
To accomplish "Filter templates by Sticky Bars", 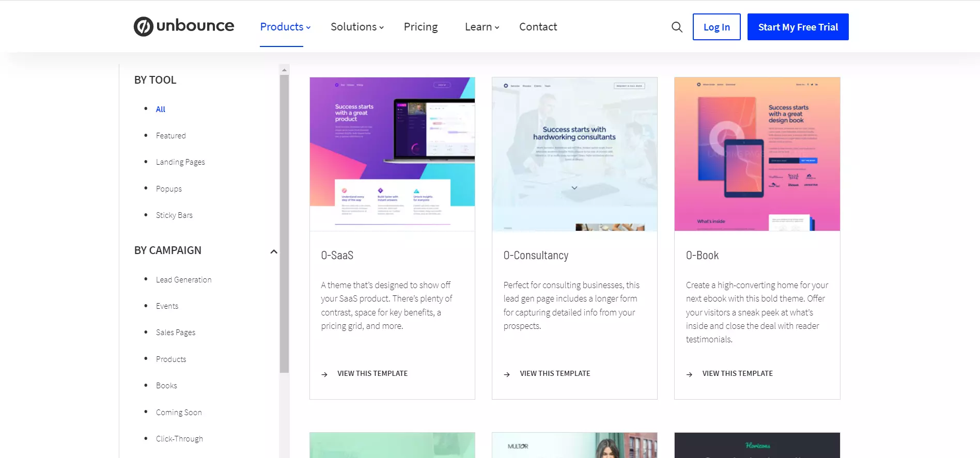I will pos(174,215).
